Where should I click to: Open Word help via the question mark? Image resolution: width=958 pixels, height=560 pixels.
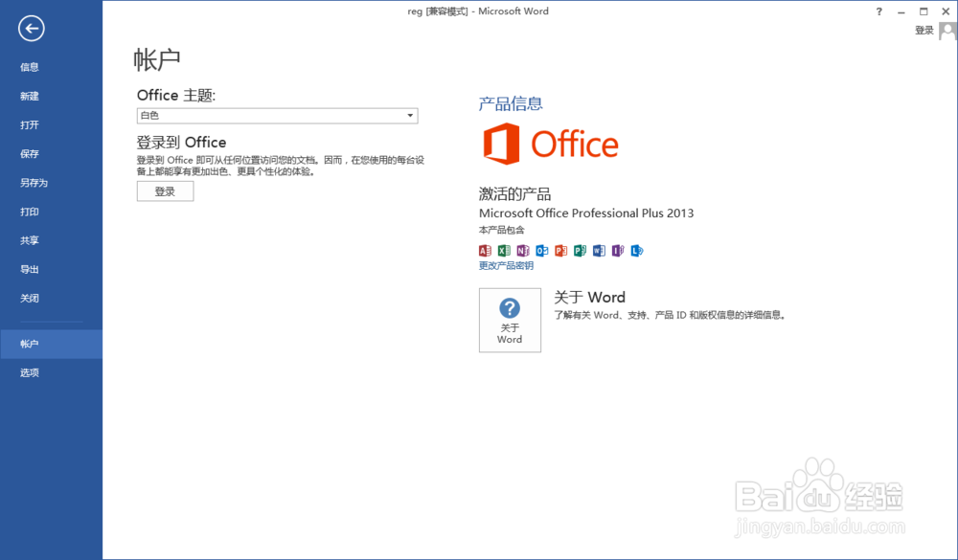(878, 11)
